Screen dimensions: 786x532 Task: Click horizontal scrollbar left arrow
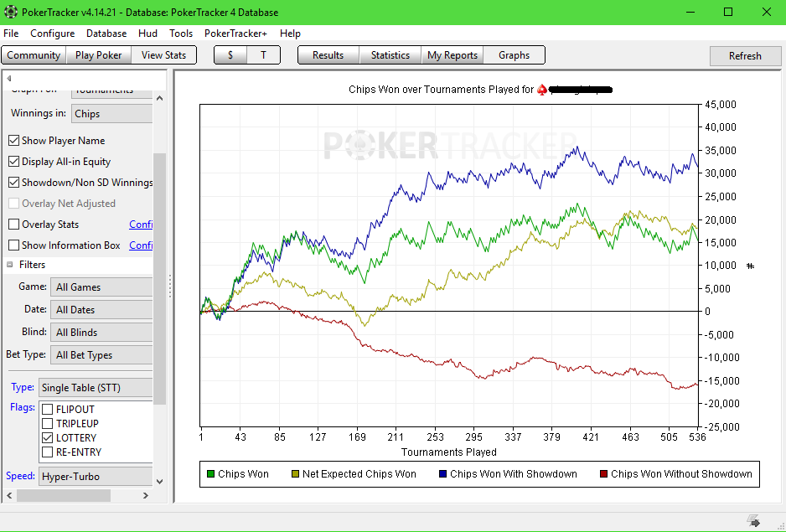tap(9, 495)
